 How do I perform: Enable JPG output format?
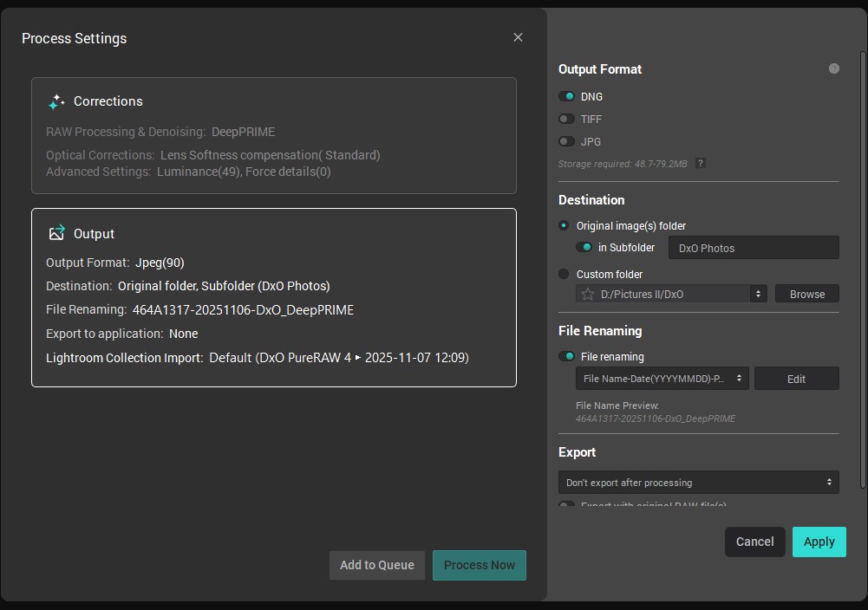(x=567, y=141)
